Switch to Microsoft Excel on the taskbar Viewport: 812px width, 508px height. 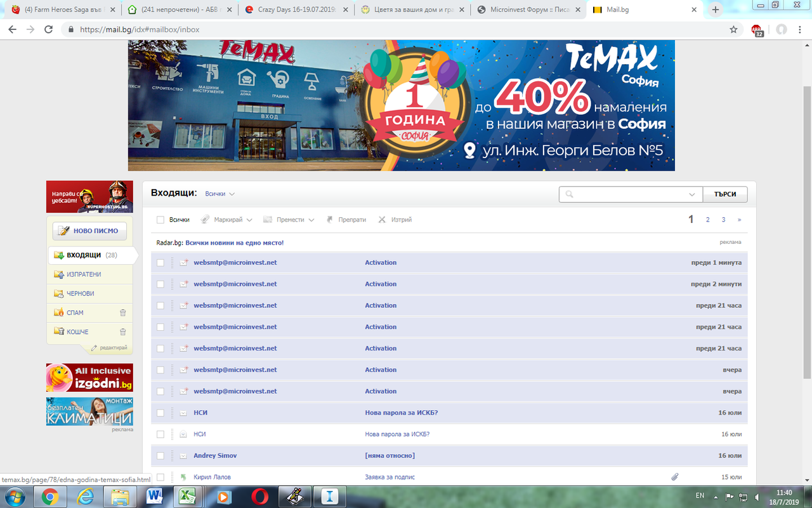click(x=188, y=497)
